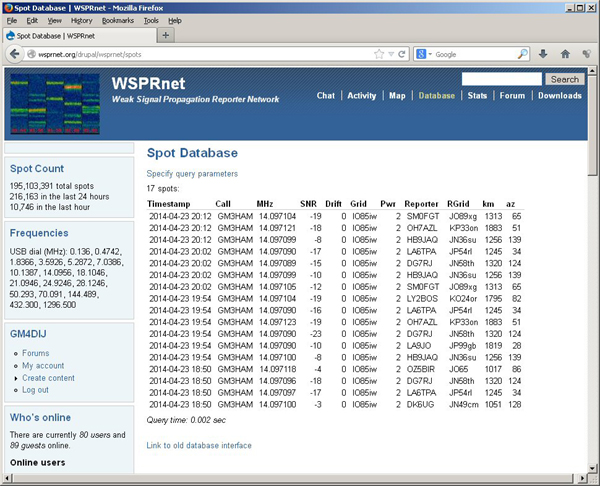Screen dimensions: 600x486
Task: Open the Bookmarks menu
Action: [118, 21]
